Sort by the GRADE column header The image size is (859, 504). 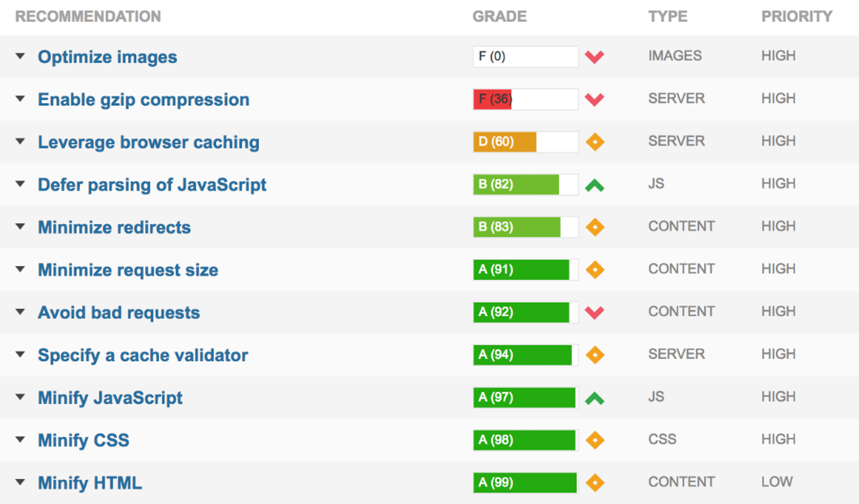tap(499, 16)
